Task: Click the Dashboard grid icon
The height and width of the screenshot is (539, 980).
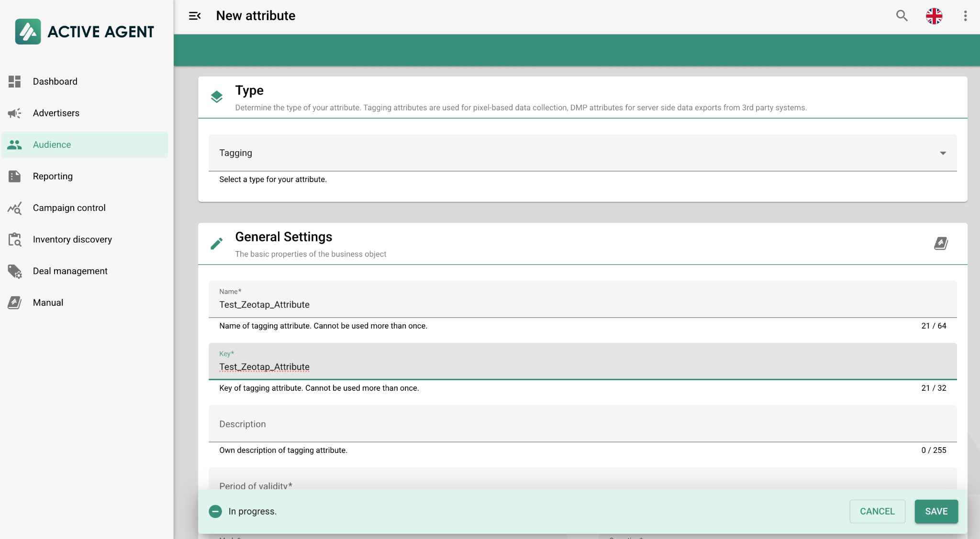Action: click(15, 81)
